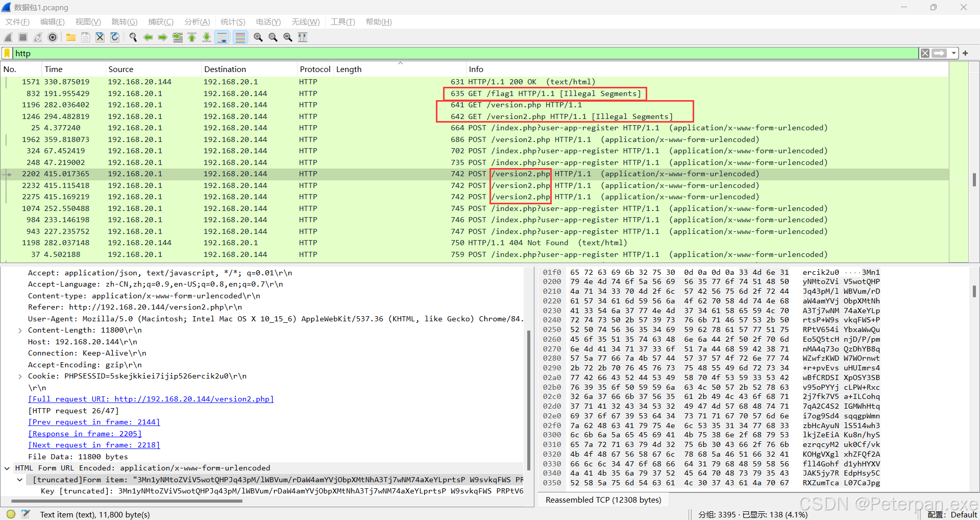The width and height of the screenshot is (980, 520).
Task: Select packet 2275 at time 415.169219
Action: coord(475,197)
